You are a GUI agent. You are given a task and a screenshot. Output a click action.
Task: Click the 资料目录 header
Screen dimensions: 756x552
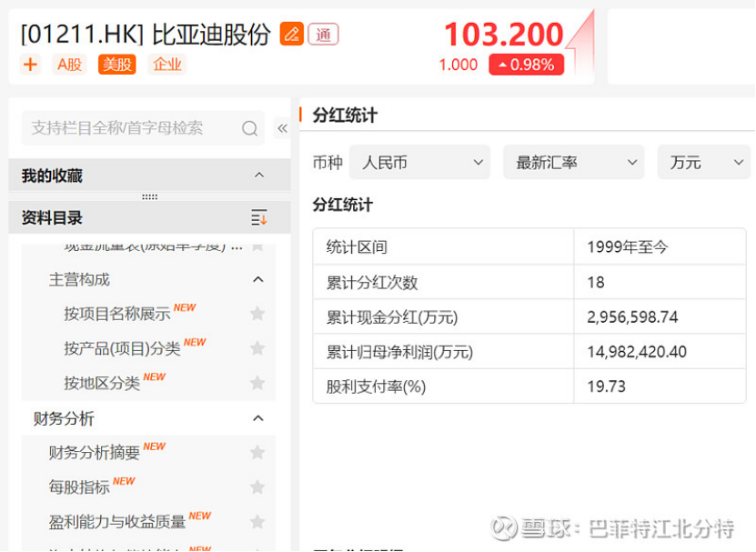point(149,217)
